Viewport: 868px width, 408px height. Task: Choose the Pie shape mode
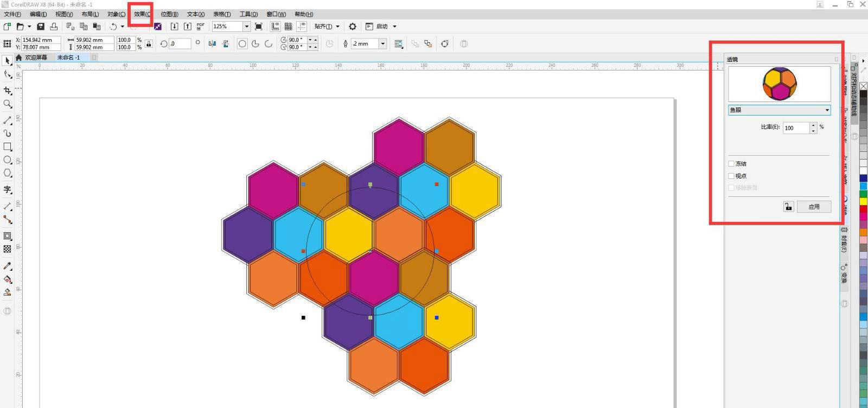(x=256, y=43)
